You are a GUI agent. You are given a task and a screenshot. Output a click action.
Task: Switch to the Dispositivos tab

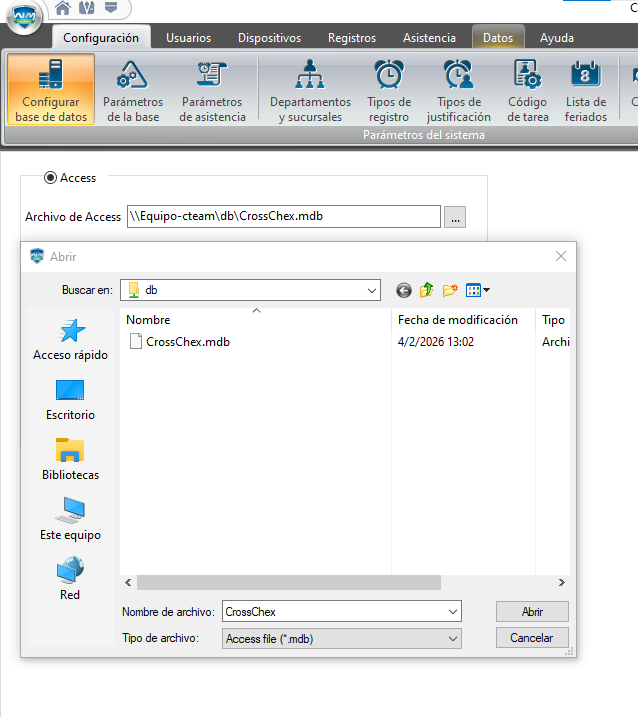pos(269,37)
